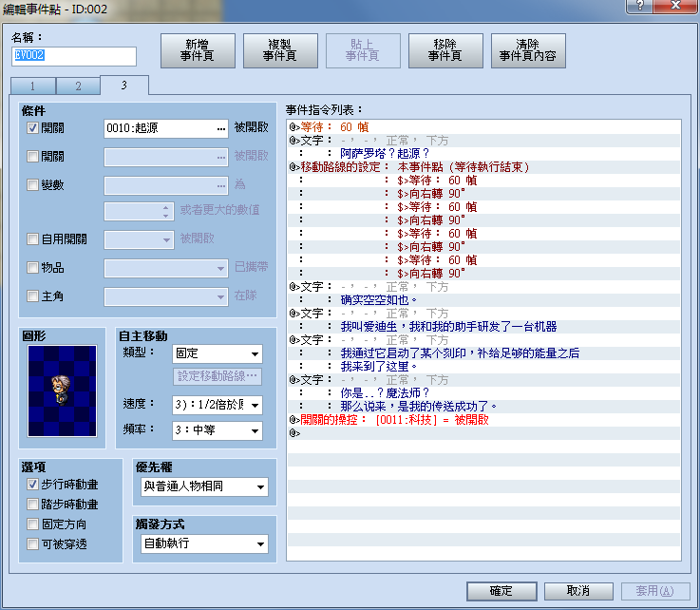Click the 新增事件頁 button
This screenshot has height=610, width=700.
pyautogui.click(x=198, y=50)
